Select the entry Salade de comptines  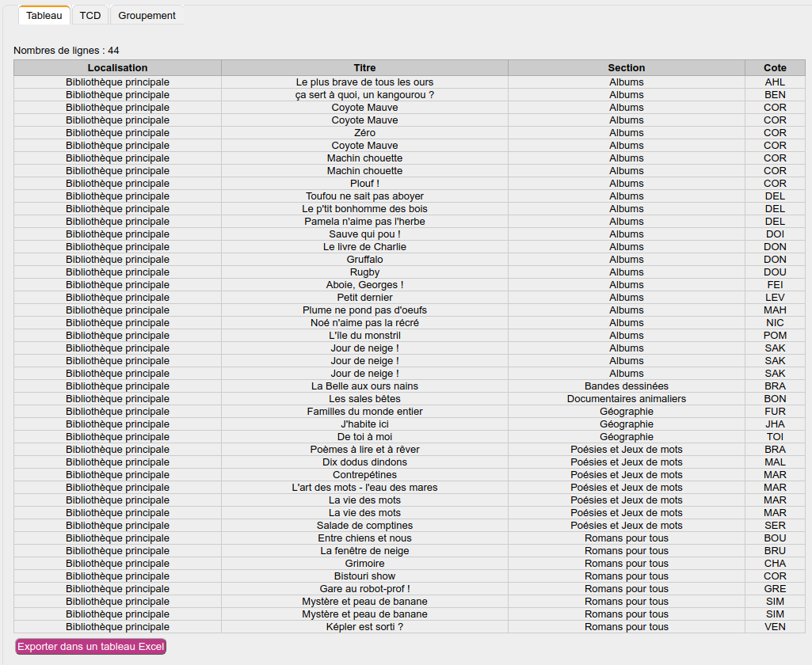pyautogui.click(x=364, y=525)
